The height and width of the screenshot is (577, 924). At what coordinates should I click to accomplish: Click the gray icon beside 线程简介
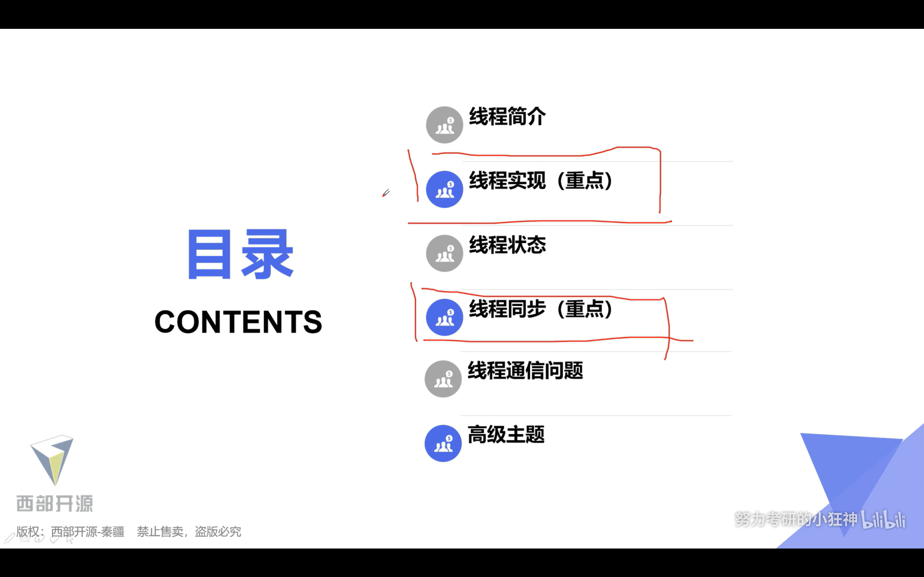pos(444,125)
